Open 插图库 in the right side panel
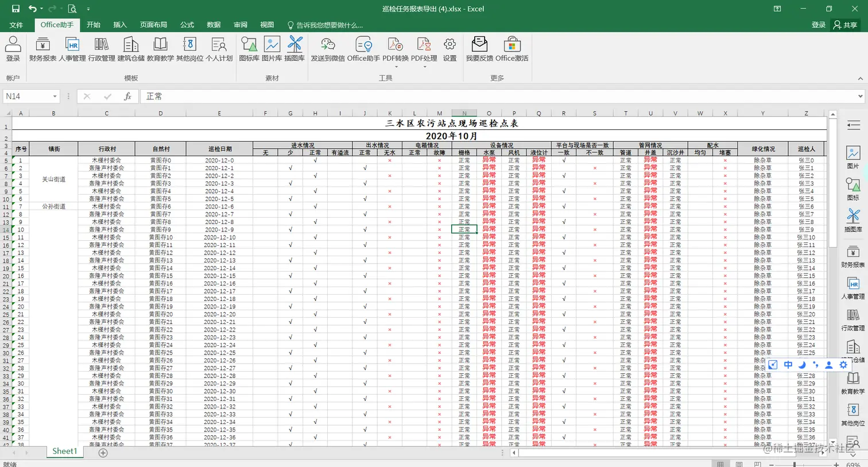868x467 pixels. click(853, 221)
